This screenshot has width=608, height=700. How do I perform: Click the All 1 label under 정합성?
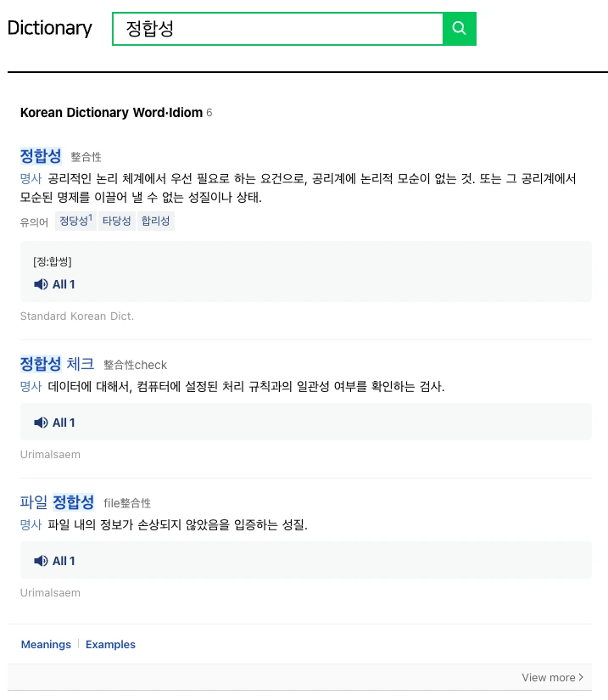pyautogui.click(x=64, y=284)
